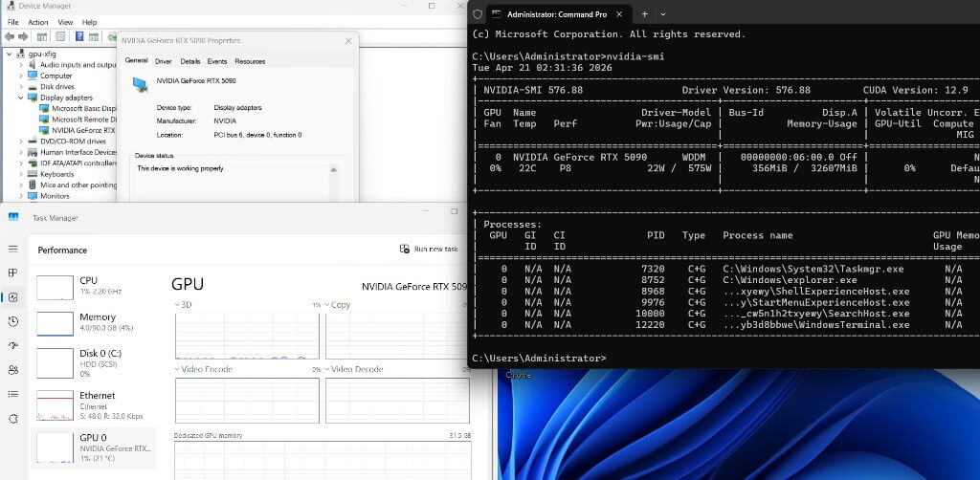This screenshot has width=980, height=480.
Task: Open Details page in Task Manager sidebar
Action: [13, 395]
